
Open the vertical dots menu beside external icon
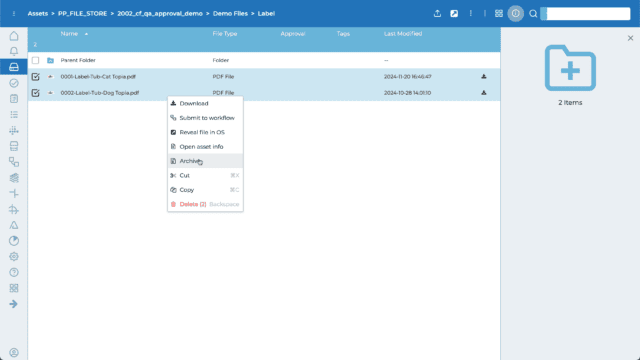pos(471,13)
